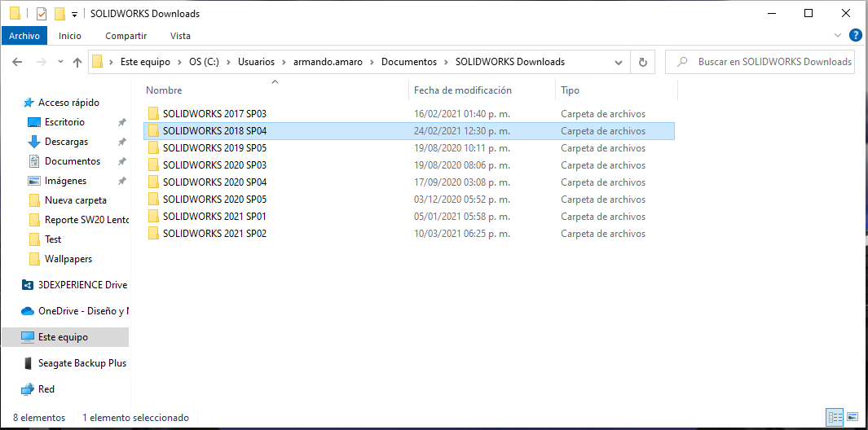This screenshot has height=430, width=868.
Task: Select SOLIDWORKS 2021 SP02 folder icon
Action: pos(153,234)
